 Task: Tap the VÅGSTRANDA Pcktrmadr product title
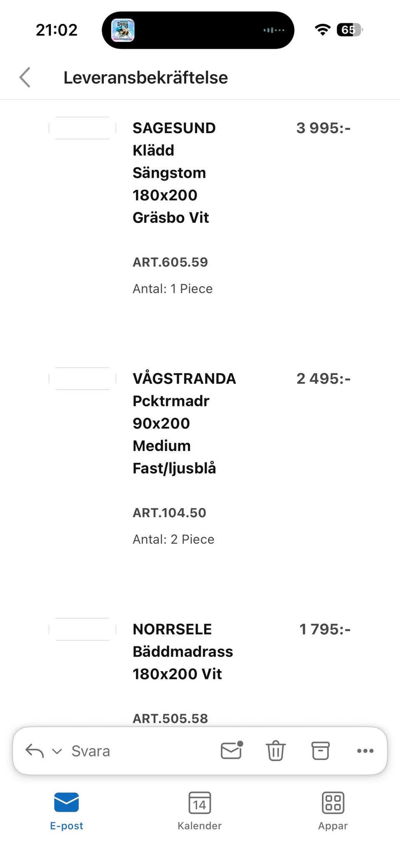coord(183,423)
